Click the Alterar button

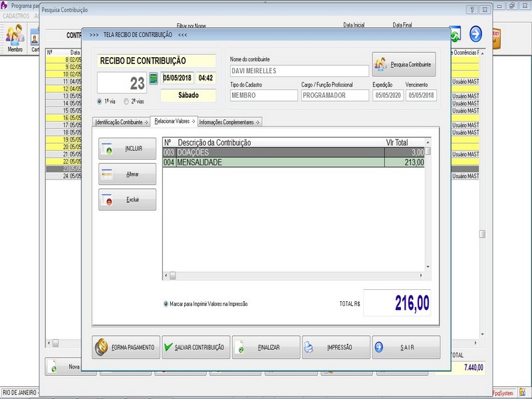point(127,174)
